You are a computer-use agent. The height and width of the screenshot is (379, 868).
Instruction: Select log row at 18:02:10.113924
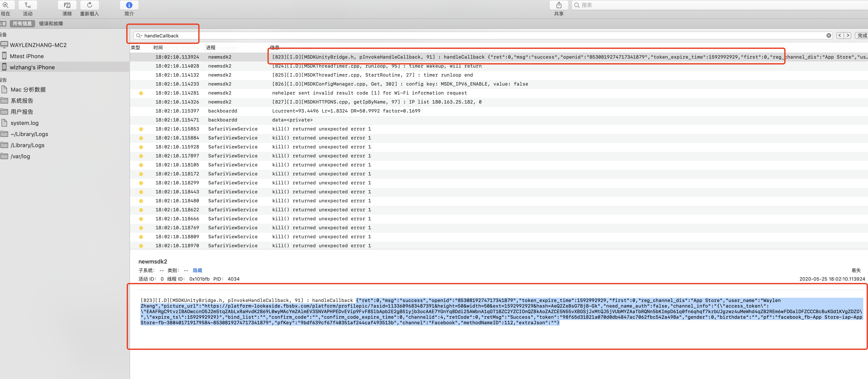tap(499, 57)
